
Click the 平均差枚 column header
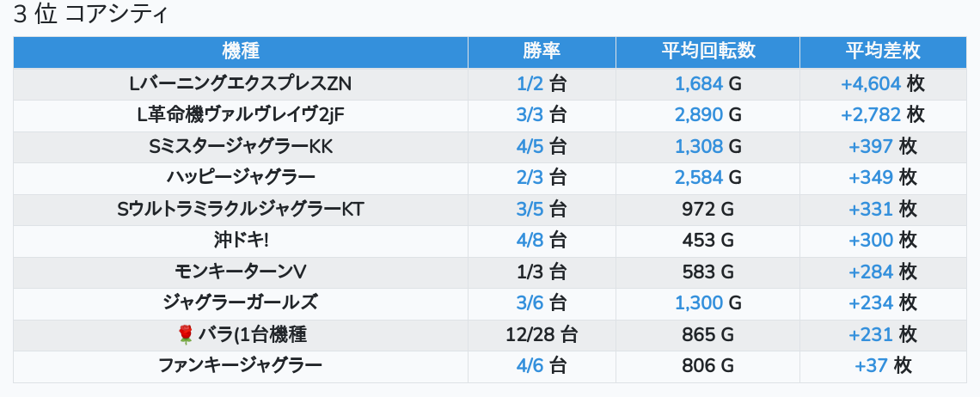coord(882,51)
